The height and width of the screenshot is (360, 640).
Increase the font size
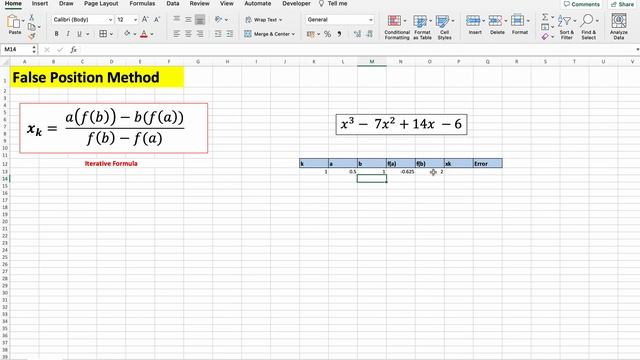tap(145, 19)
